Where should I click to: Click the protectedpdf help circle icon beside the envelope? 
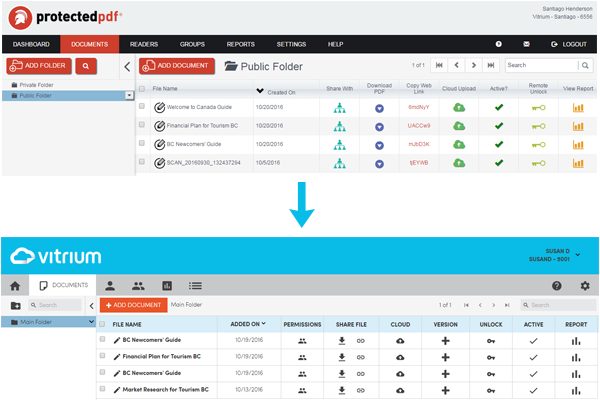tap(499, 44)
